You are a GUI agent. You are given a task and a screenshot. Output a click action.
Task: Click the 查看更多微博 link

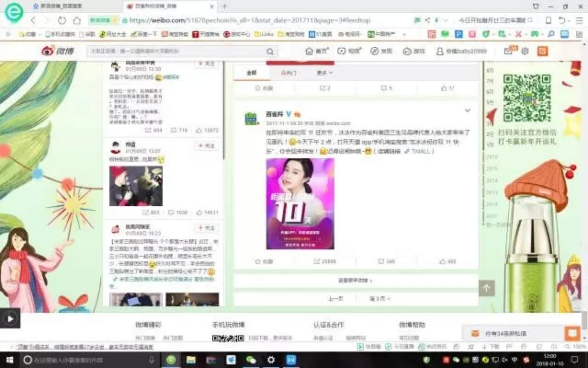point(355,280)
